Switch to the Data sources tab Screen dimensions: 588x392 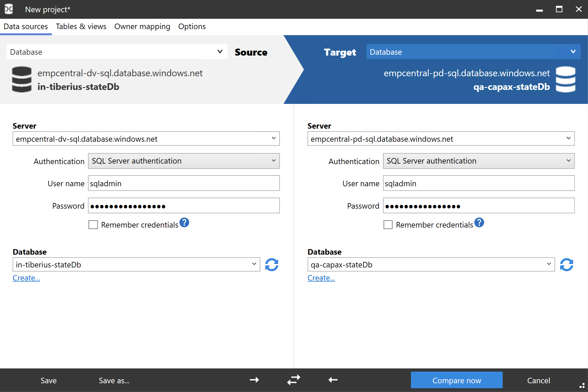click(x=26, y=26)
